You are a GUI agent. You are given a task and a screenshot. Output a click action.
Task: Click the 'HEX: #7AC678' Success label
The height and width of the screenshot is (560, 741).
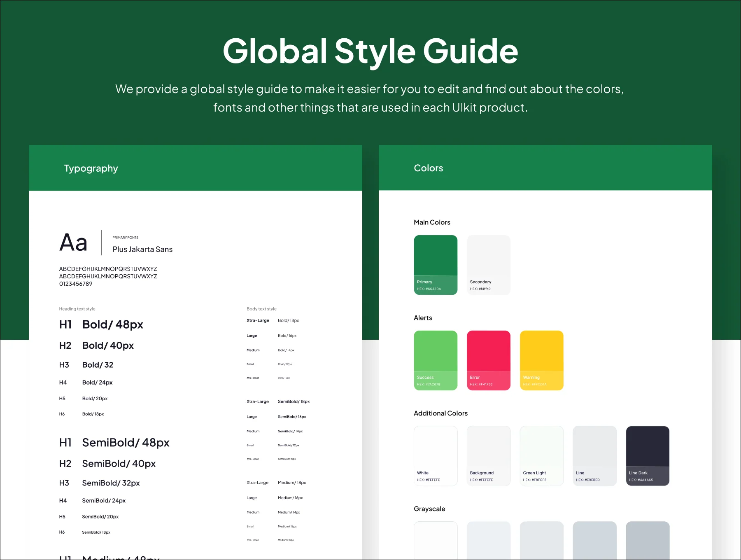428,385
